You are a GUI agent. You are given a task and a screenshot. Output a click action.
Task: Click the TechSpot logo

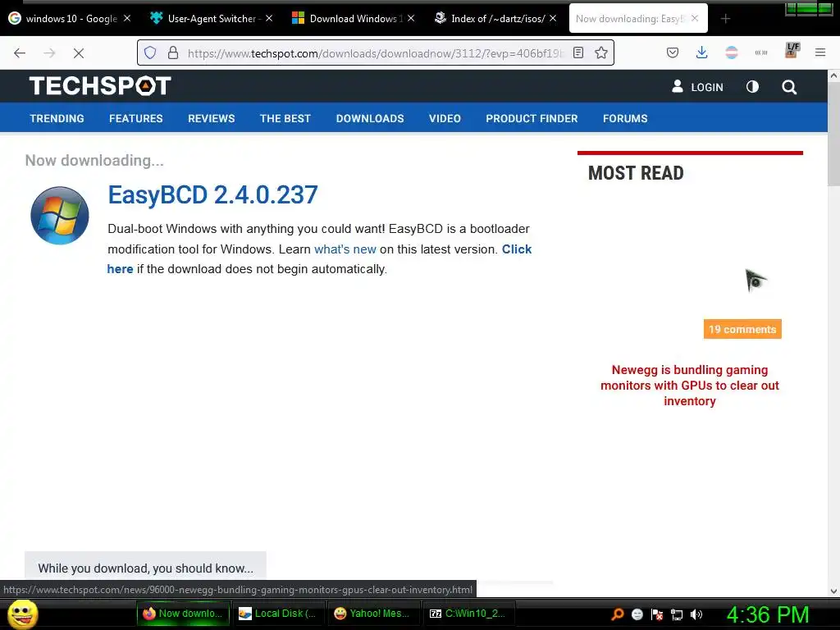pos(100,85)
